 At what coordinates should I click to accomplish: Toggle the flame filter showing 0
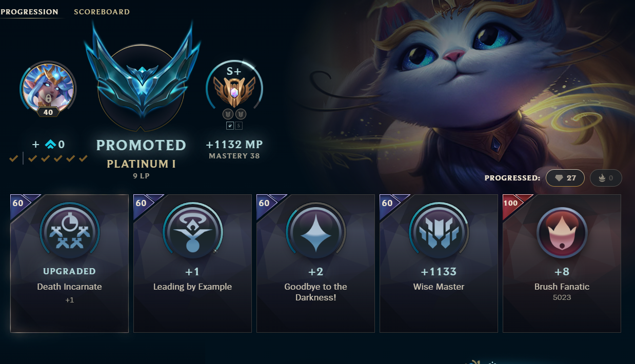(x=606, y=178)
